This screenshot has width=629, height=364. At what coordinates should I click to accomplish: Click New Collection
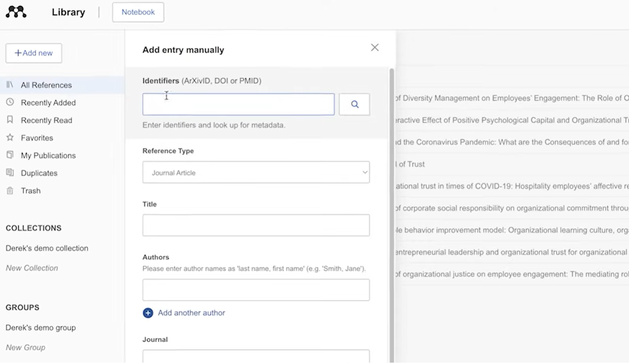click(x=32, y=268)
